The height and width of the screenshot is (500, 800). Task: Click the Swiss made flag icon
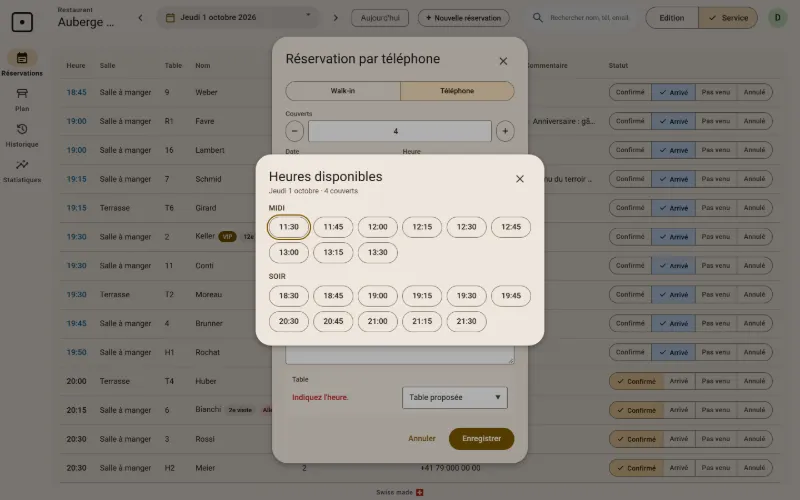pyautogui.click(x=419, y=492)
